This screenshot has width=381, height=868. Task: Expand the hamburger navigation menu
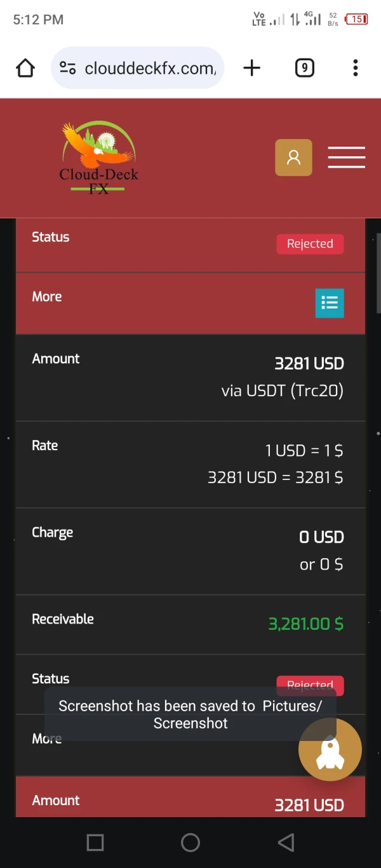(x=346, y=157)
